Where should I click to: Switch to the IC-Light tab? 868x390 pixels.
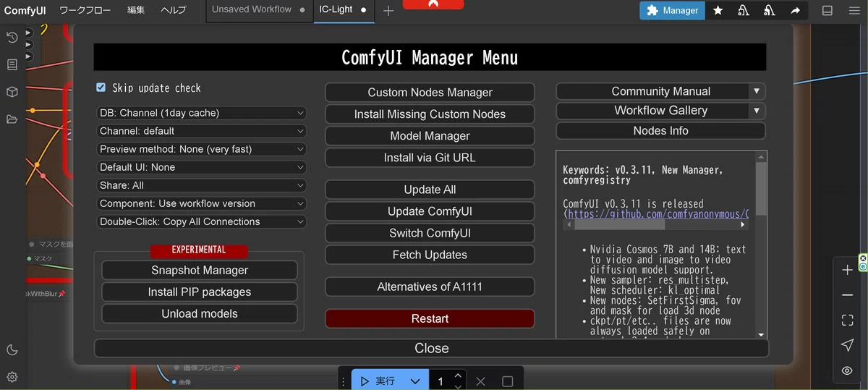(x=344, y=10)
